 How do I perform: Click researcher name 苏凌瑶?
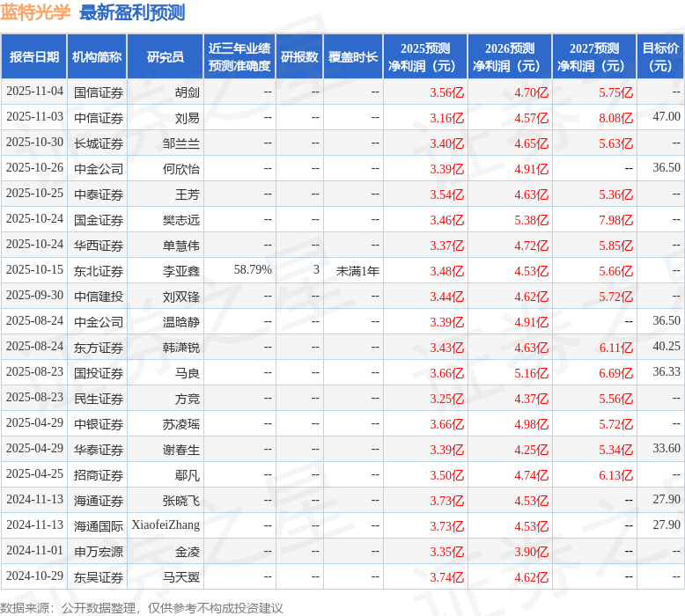coord(181,424)
